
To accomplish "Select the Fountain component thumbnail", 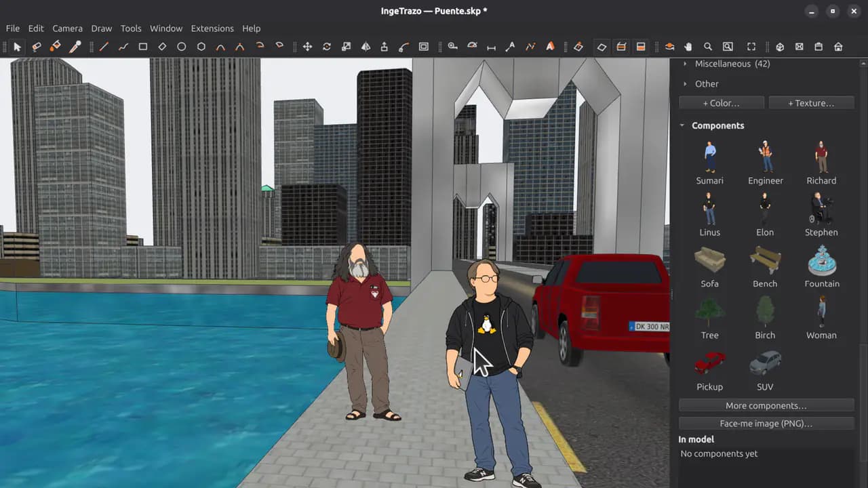I will tap(822, 261).
